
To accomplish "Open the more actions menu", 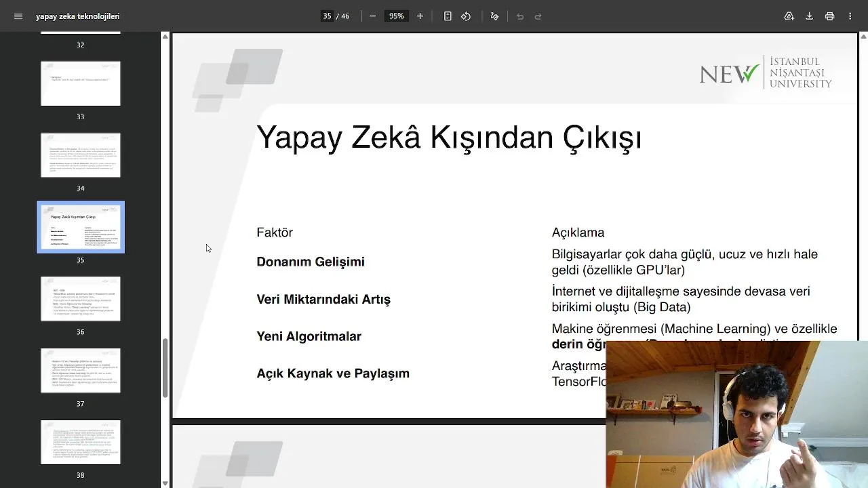I will (850, 16).
